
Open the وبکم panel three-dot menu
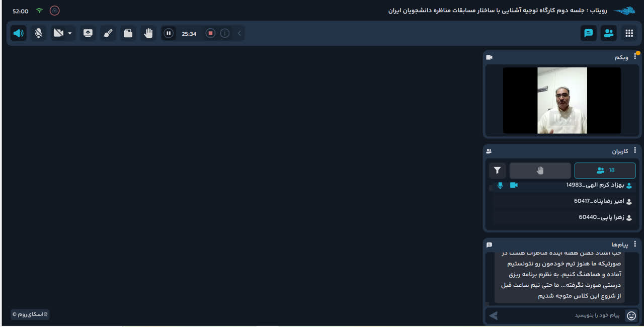click(x=635, y=57)
